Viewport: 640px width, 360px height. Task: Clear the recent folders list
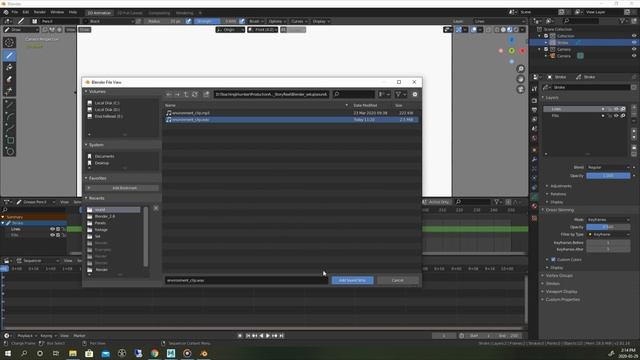[156, 208]
